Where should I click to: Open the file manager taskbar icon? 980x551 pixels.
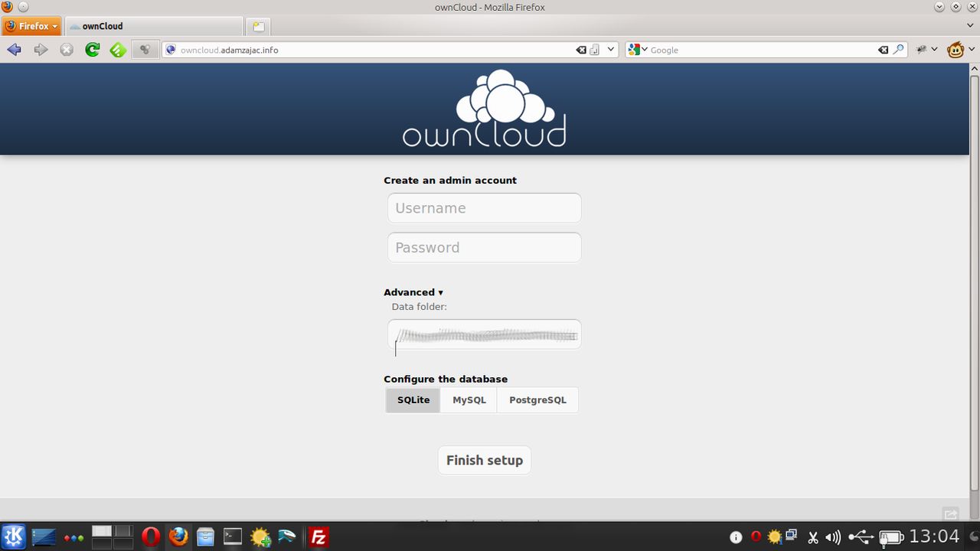(205, 537)
